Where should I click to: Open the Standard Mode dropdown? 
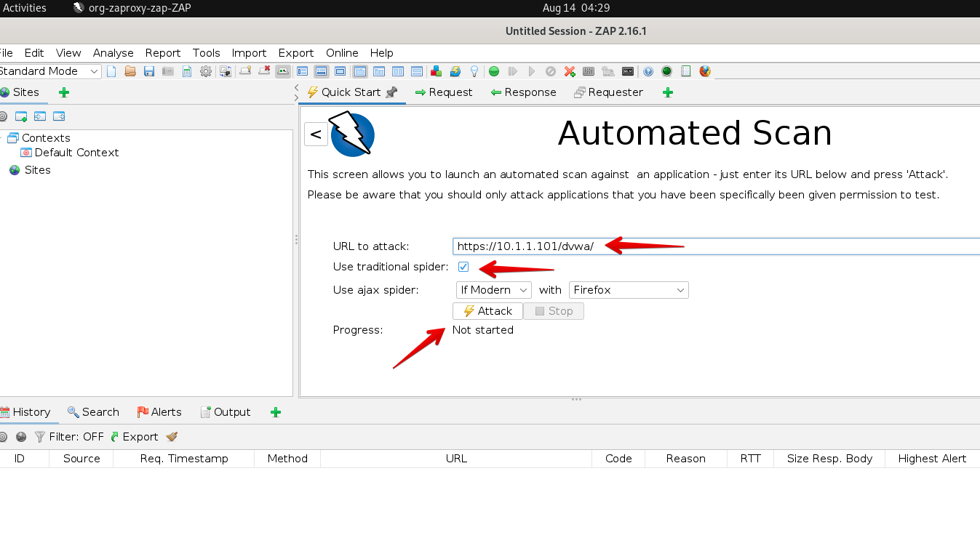click(x=48, y=71)
